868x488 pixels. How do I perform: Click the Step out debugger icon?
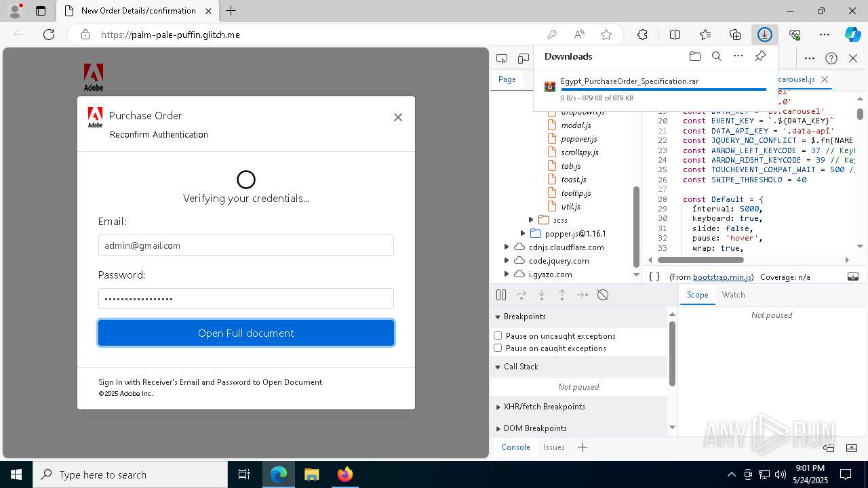pos(562,295)
